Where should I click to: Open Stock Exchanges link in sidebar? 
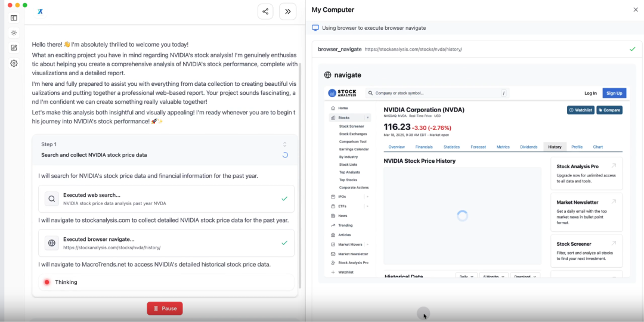click(x=353, y=134)
